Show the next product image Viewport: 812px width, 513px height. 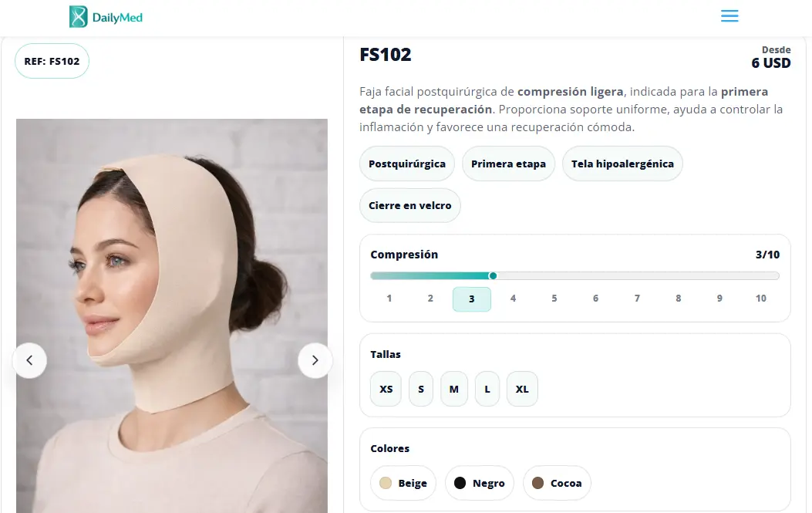point(315,360)
